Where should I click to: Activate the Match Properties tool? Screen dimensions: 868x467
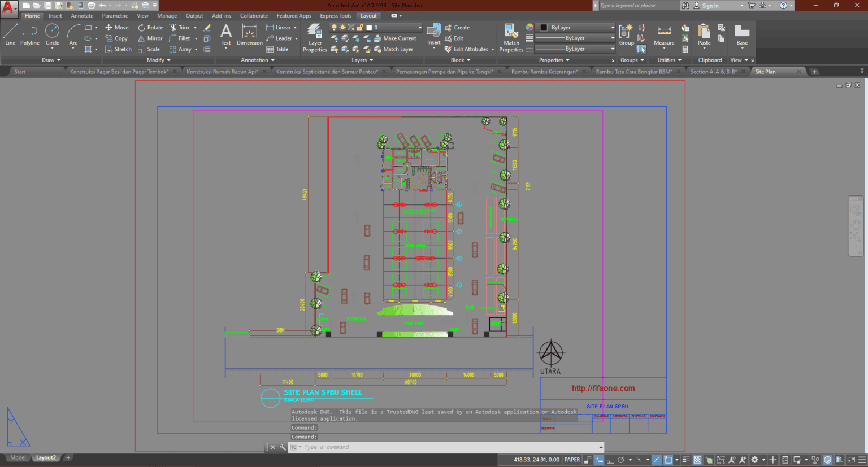tap(510, 35)
